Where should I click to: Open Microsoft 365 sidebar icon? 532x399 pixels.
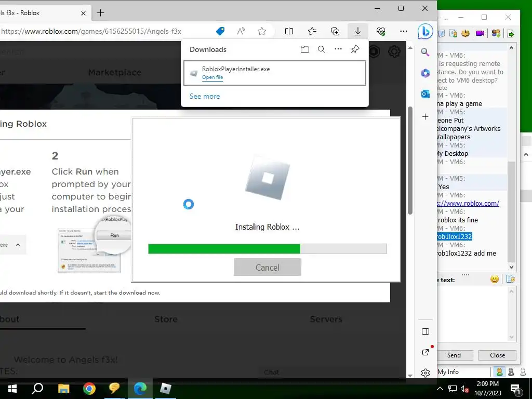point(425,73)
